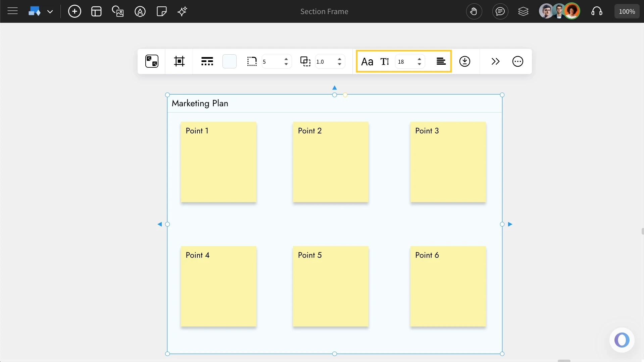Click the 100% zoom button

pyautogui.click(x=627, y=11)
